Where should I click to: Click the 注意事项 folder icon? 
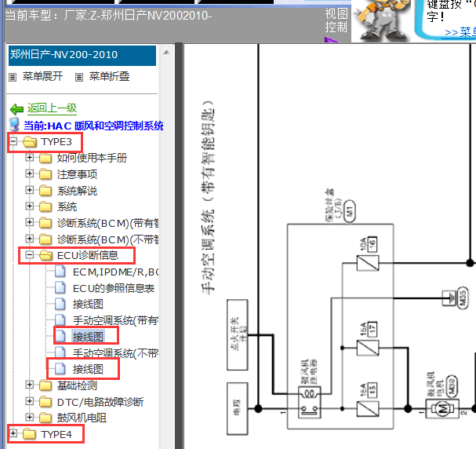(x=45, y=174)
